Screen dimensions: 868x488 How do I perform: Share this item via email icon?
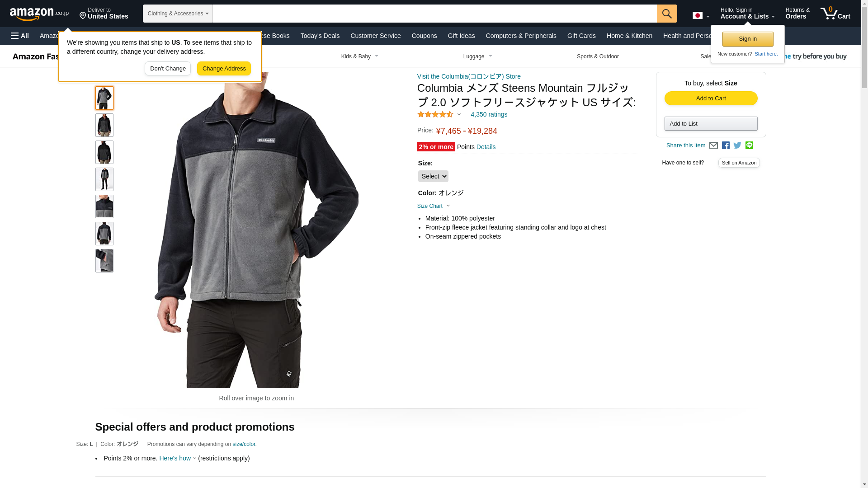713,145
